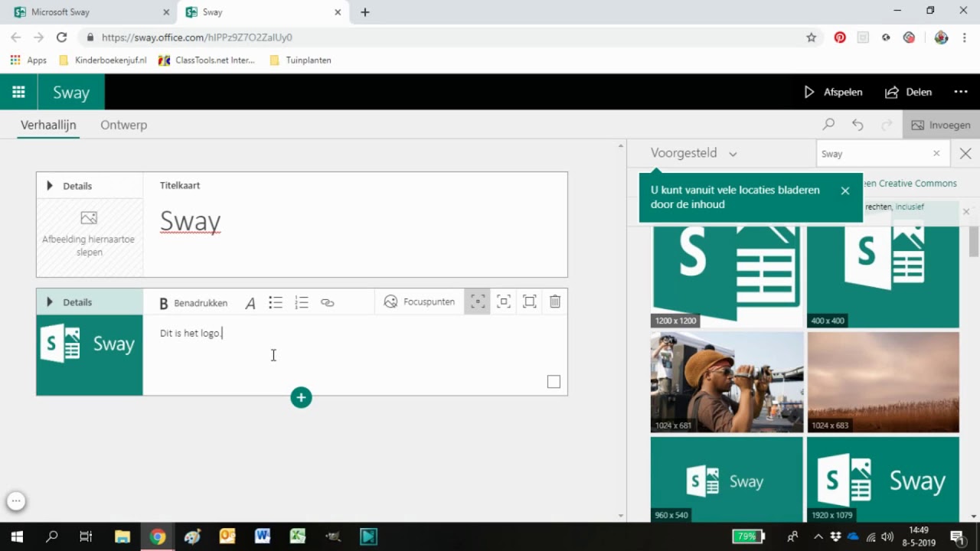Switch to the Verhaallijn tab
Image resolution: width=980 pixels, height=551 pixels.
[x=48, y=125]
